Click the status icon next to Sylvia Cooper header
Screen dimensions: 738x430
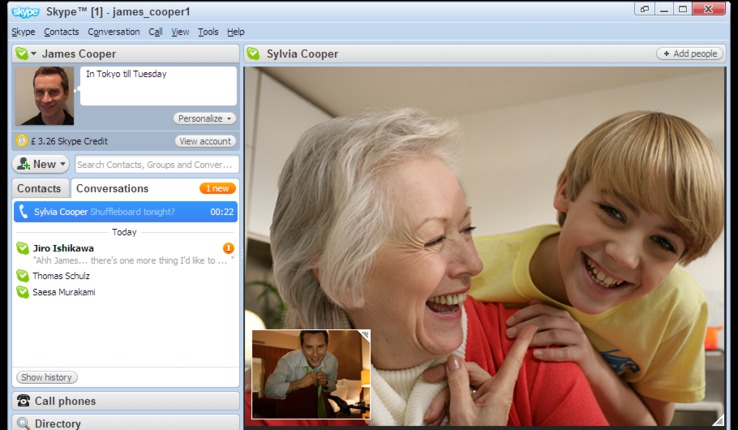[254, 54]
